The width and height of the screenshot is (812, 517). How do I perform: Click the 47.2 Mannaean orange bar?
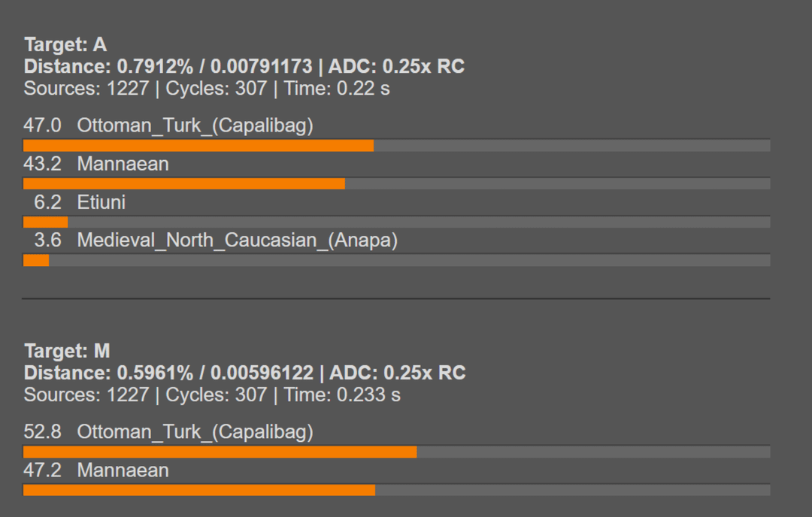[x=198, y=490]
